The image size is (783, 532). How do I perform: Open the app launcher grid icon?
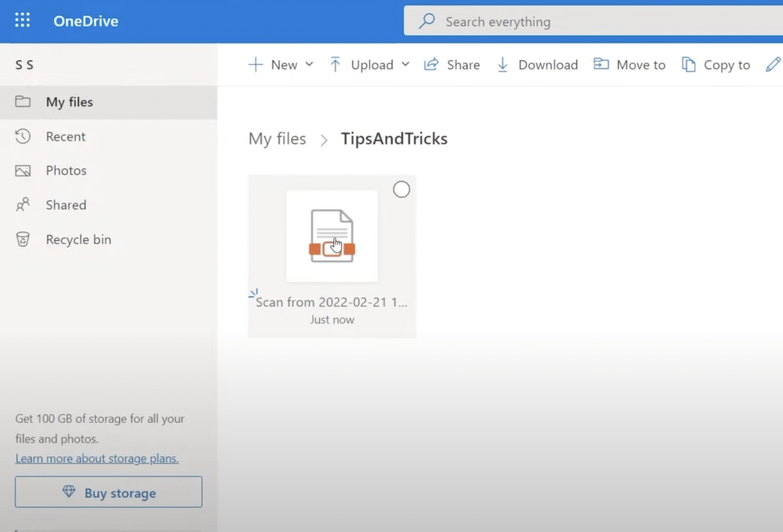point(22,21)
